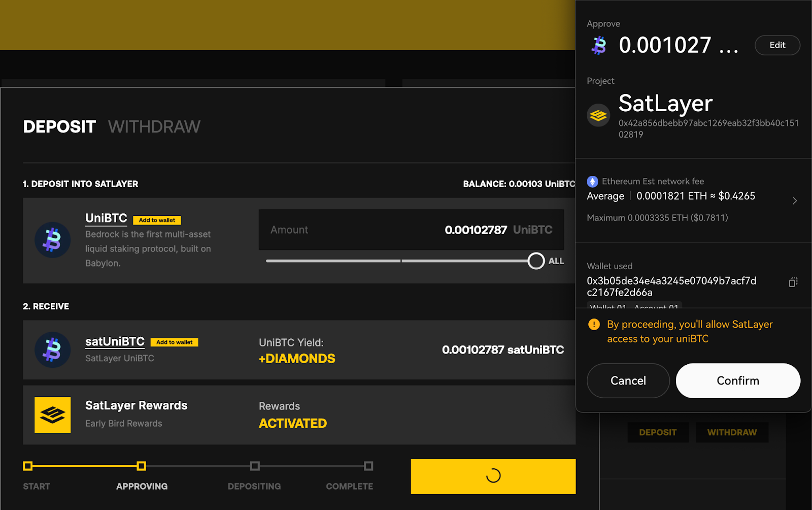Click the SatLayer UniBTC subtitle
The width and height of the screenshot is (812, 510).
tap(120, 358)
